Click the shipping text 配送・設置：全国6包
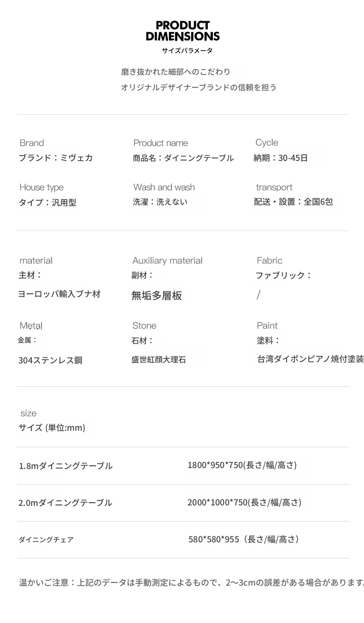 [293, 202]
